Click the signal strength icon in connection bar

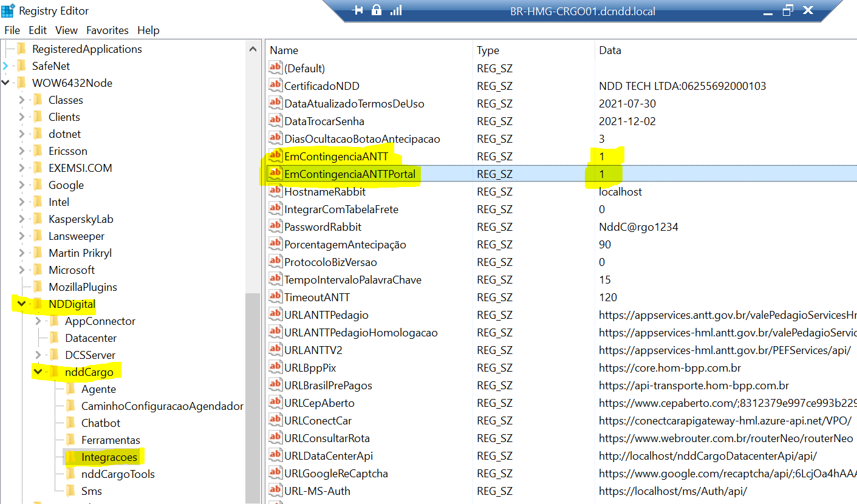pyautogui.click(x=396, y=10)
